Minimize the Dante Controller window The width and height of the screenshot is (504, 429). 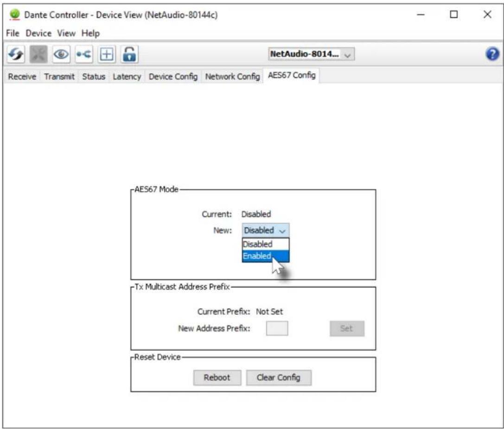[421, 14]
